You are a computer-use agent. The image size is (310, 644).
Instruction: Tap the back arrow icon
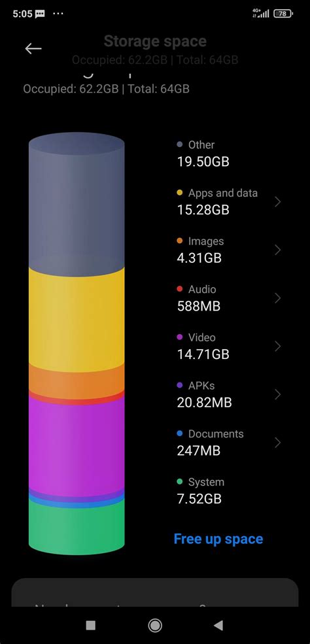(x=33, y=49)
